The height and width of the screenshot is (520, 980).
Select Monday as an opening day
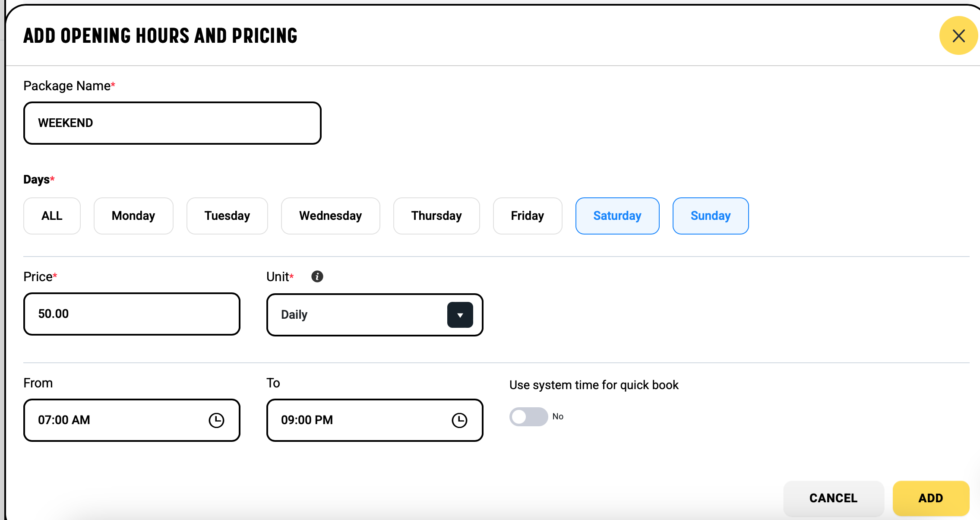(x=133, y=216)
